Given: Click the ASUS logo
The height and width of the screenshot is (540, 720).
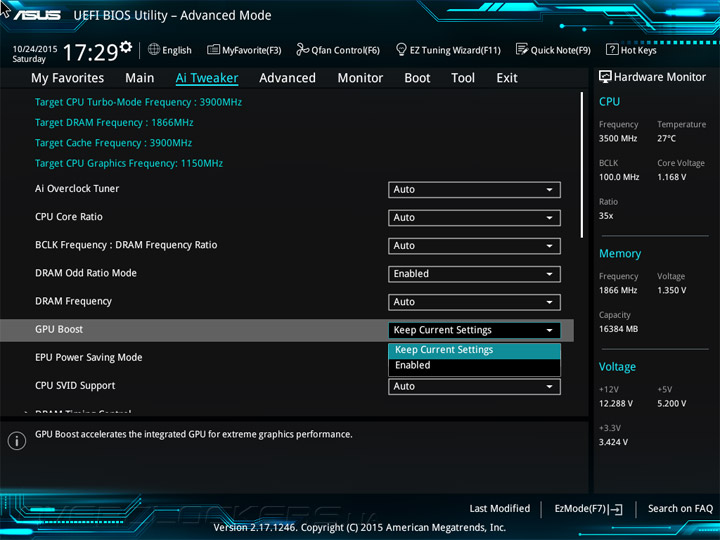Looking at the screenshot, I should 37,15.
